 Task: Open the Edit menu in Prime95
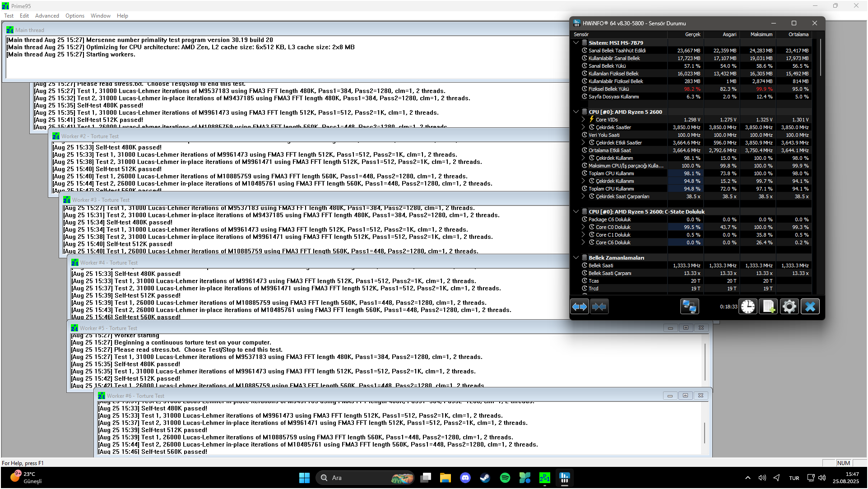coord(24,16)
